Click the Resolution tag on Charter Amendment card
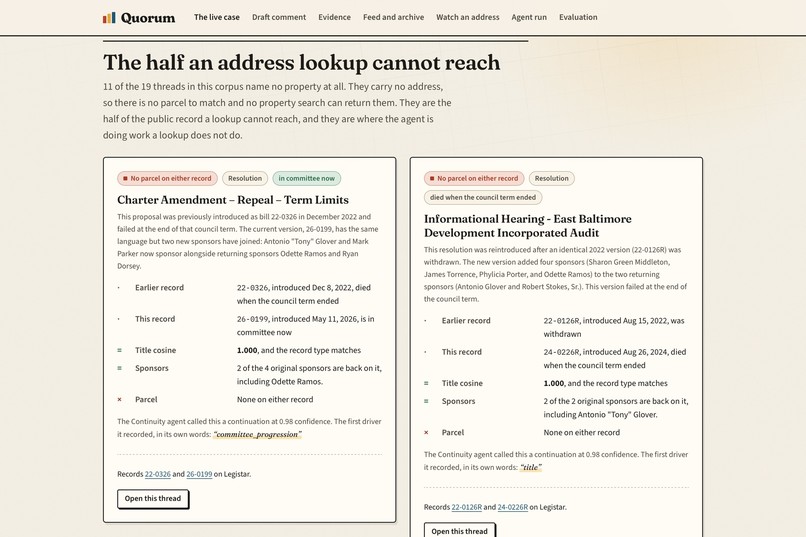Viewport: 806px width, 537px height. [x=245, y=178]
